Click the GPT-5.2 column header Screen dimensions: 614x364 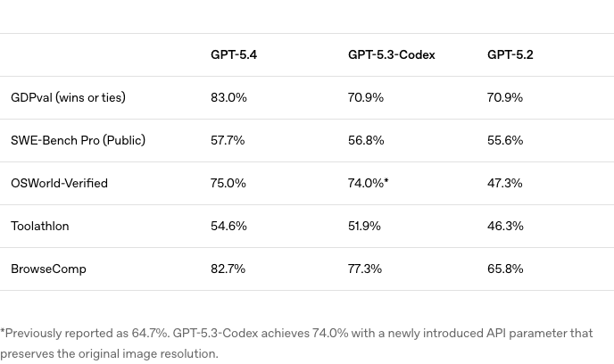(x=510, y=55)
